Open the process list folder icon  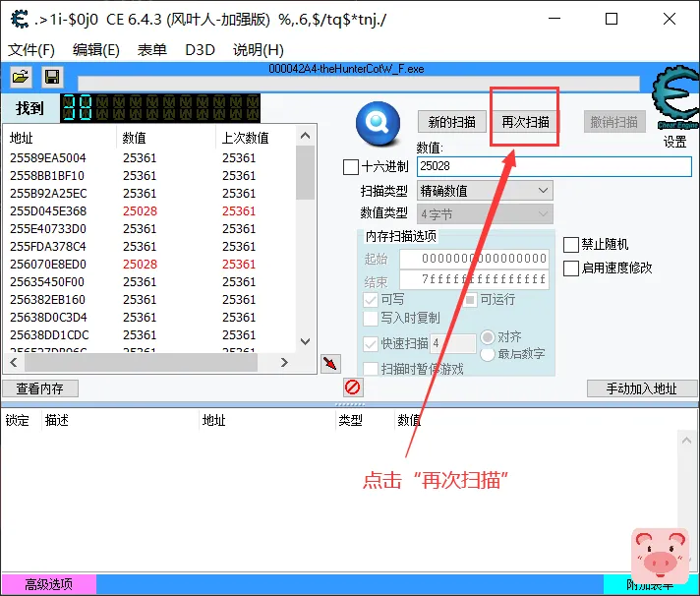(21, 77)
